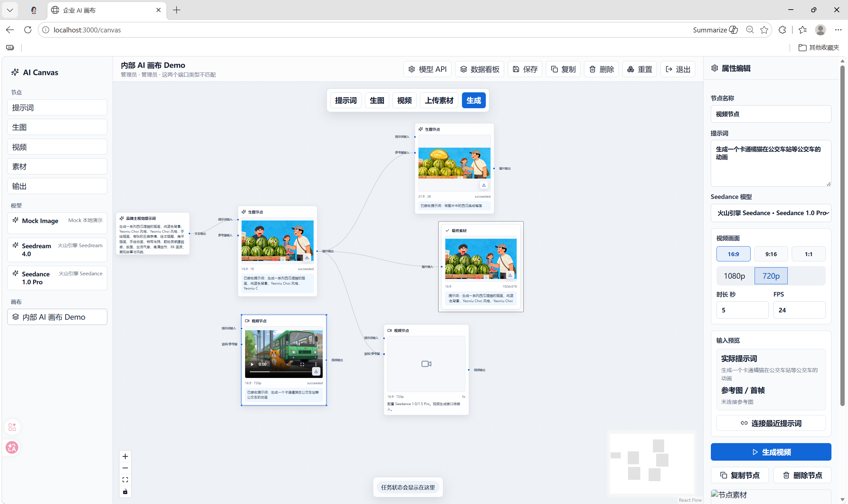Select the 16:9 aspect ratio
This screenshot has width=848, height=504.
coord(733,254)
